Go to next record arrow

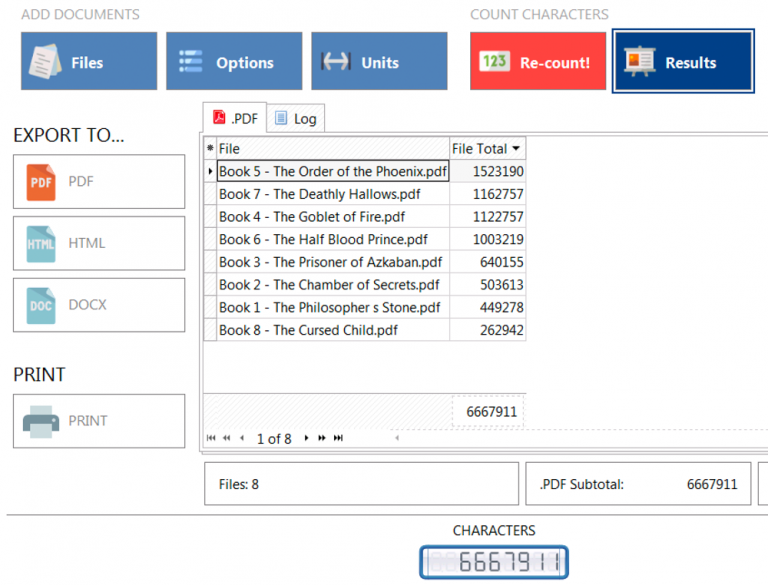point(307,438)
